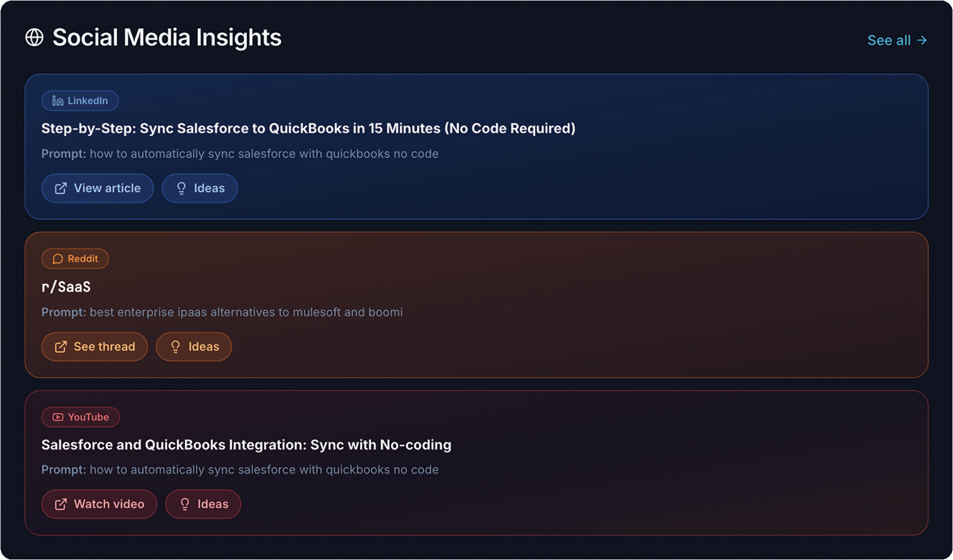The height and width of the screenshot is (560, 953).
Task: Click the external link icon in View article
Action: [61, 189]
